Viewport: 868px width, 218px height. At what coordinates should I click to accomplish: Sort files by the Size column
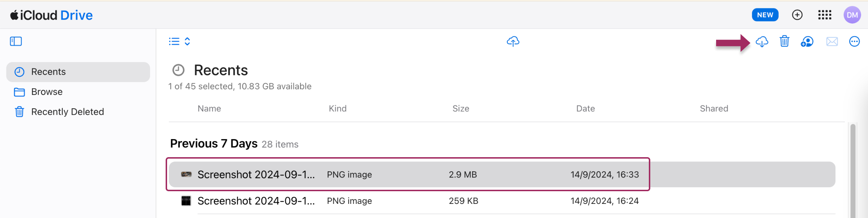[x=461, y=109]
